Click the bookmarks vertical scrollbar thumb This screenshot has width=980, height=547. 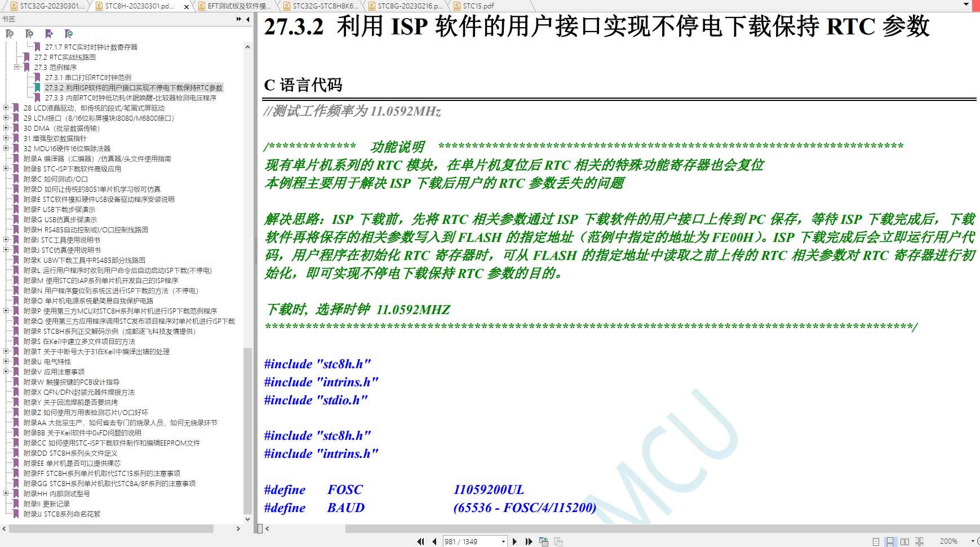[x=247, y=431]
